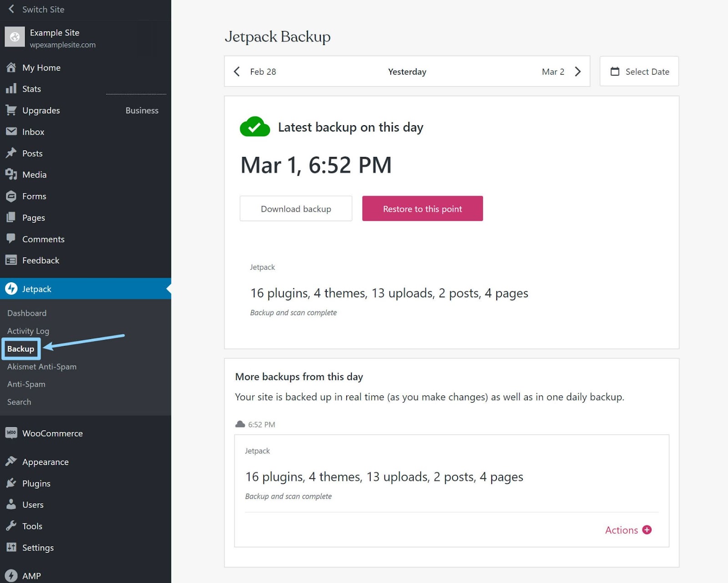Click the 6:52 PM backup card

[451, 491]
